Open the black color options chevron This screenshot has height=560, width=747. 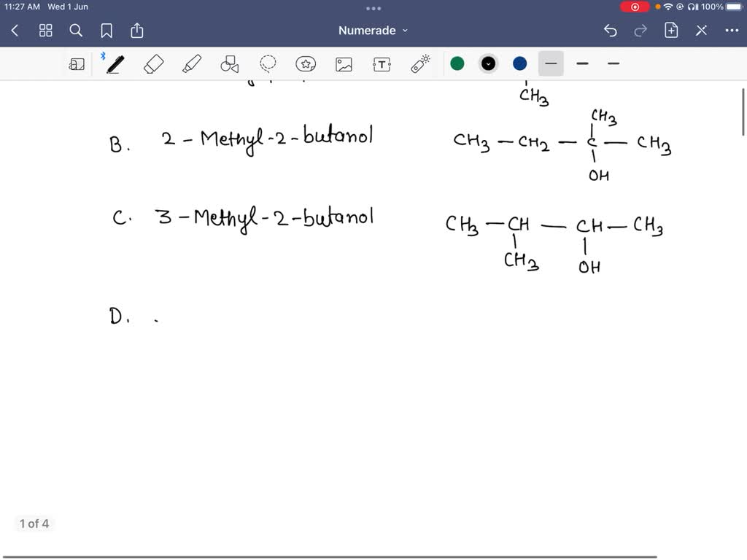click(488, 63)
